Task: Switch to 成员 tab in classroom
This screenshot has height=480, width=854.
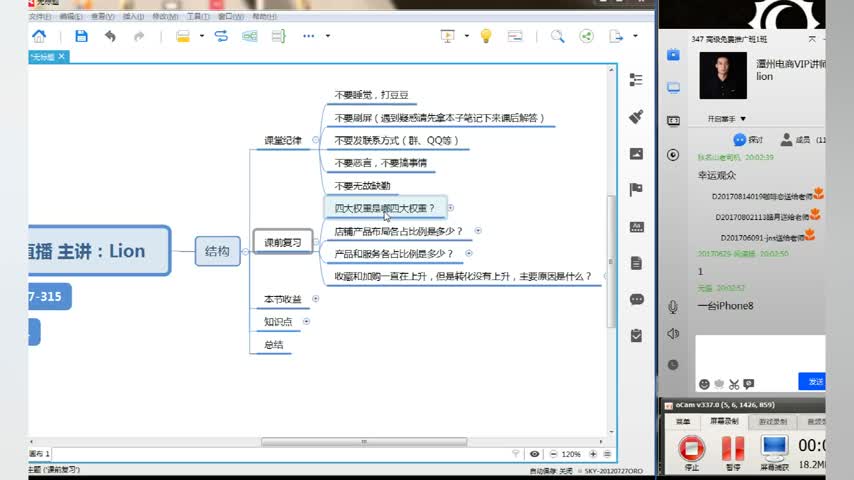Action: [802, 140]
